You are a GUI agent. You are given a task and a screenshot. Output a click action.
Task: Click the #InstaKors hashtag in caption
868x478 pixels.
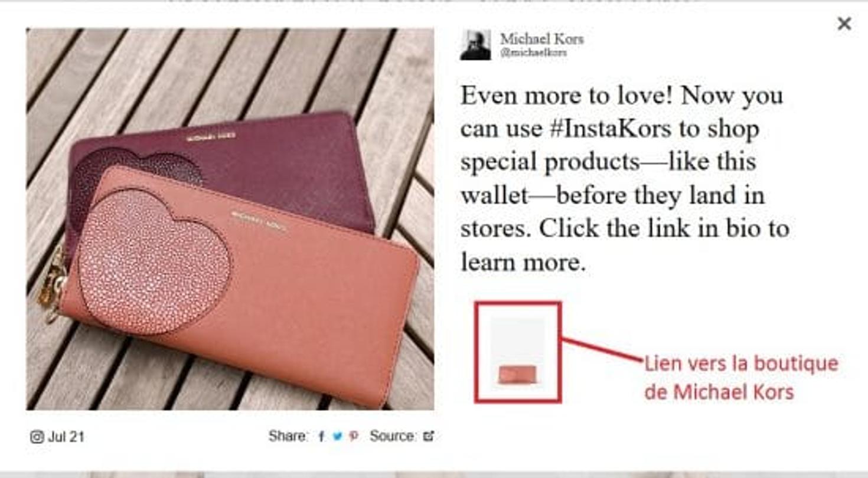point(610,129)
